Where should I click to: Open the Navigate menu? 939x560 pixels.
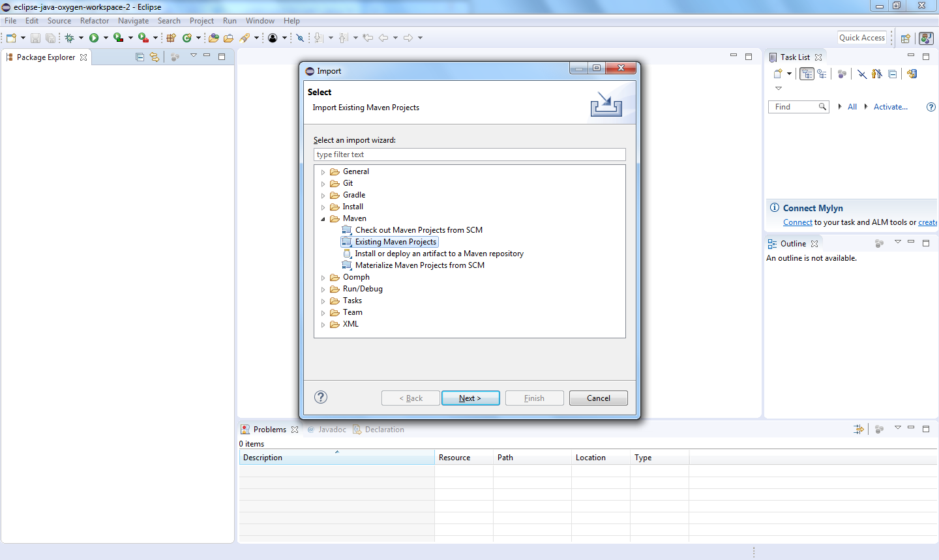[134, 21]
